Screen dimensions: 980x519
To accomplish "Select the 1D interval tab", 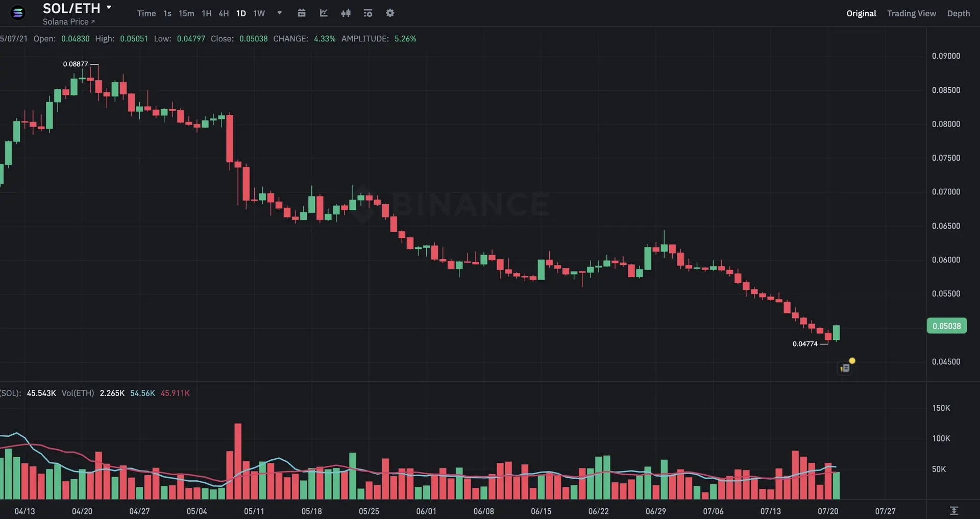I will [240, 13].
